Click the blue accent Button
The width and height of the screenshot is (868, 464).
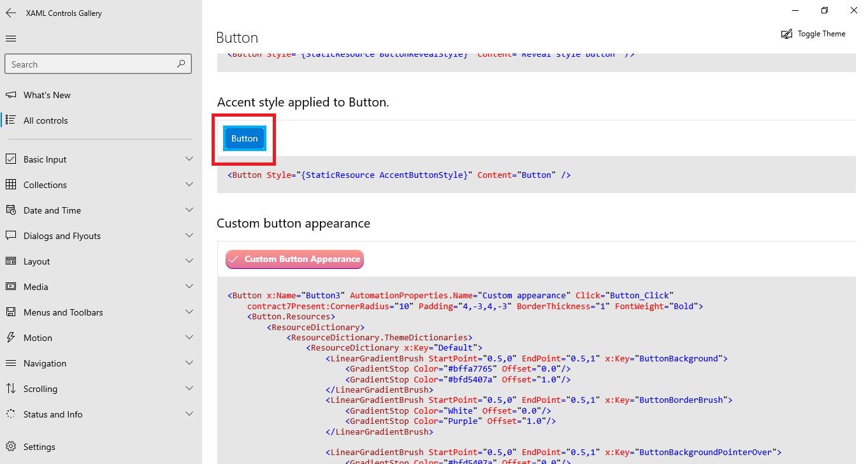[x=244, y=138]
